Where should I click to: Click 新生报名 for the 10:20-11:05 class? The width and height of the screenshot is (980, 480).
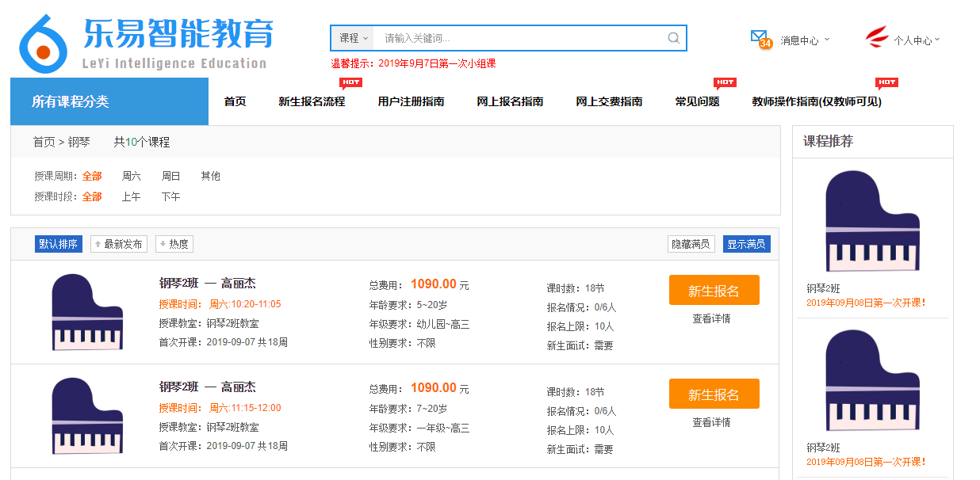(x=714, y=291)
